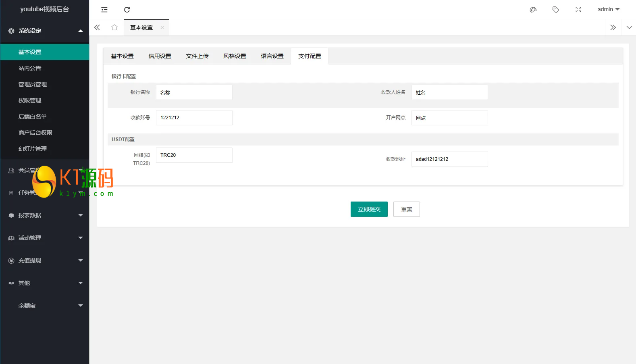Open 后端白名单 in the sidebar
The image size is (636, 364).
(x=45, y=116)
